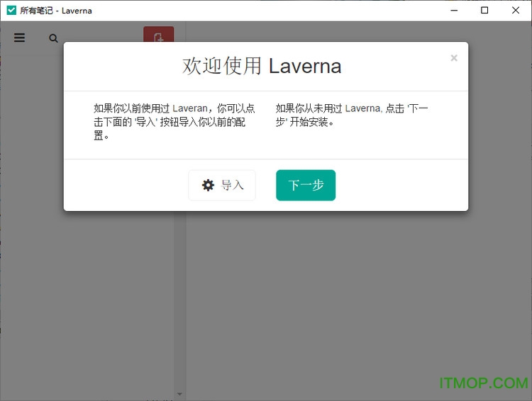Minimize the Laverna window
Image resolution: width=532 pixels, height=401 pixels.
pyautogui.click(x=454, y=10)
